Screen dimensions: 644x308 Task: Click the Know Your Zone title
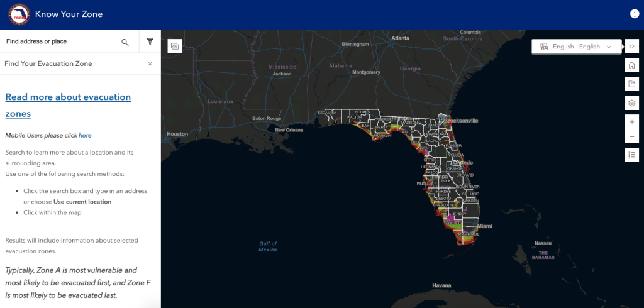pos(69,14)
